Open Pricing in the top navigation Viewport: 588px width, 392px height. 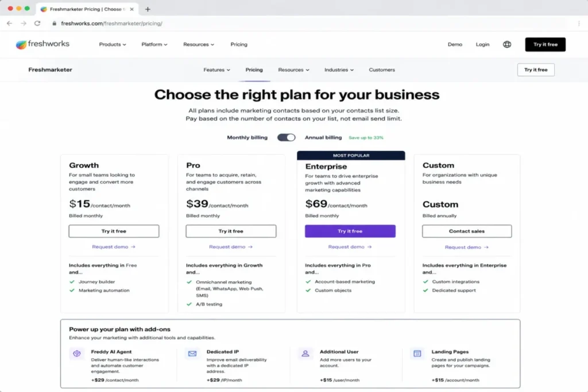[x=239, y=44]
